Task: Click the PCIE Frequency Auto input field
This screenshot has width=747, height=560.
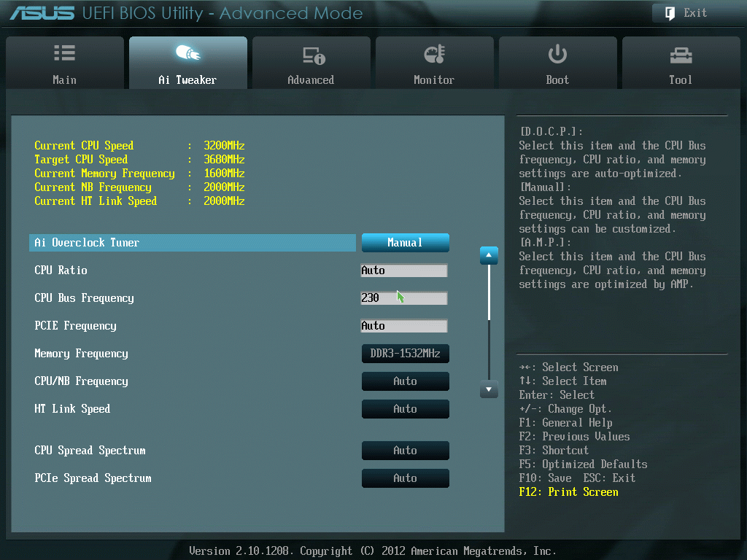Action: click(x=404, y=326)
